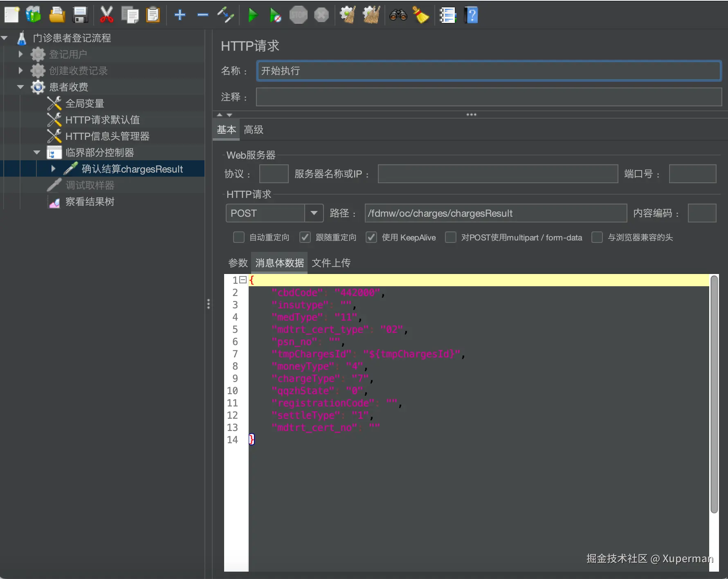
Task: Click the body data vertical scrollbar
Action: tap(714, 394)
